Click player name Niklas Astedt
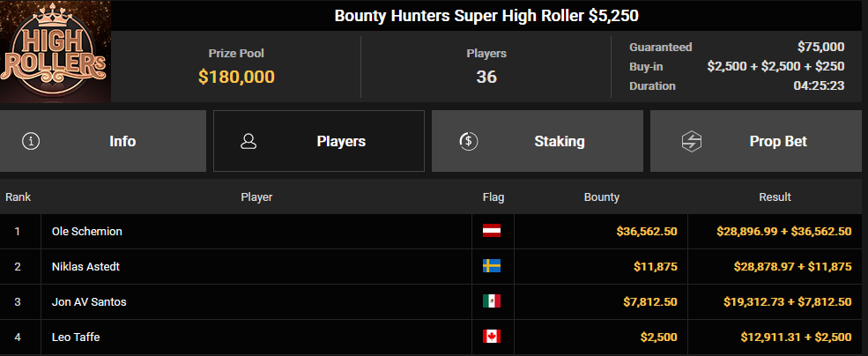The image size is (868, 356). 85,267
